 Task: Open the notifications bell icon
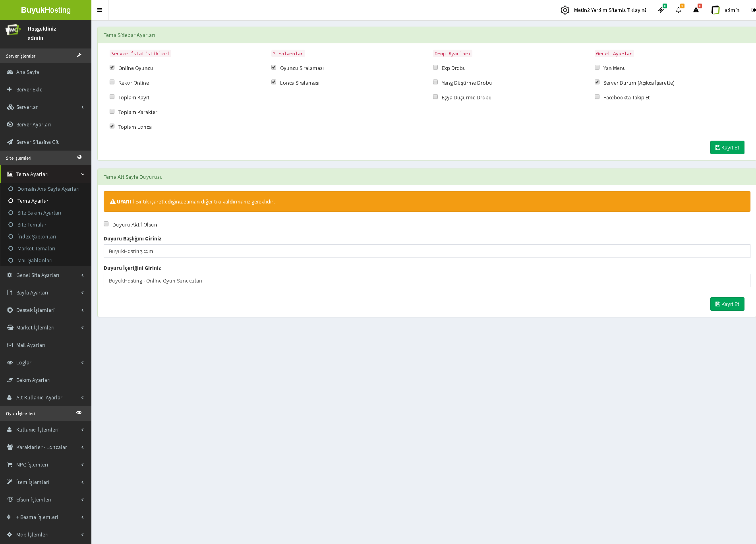(x=679, y=10)
